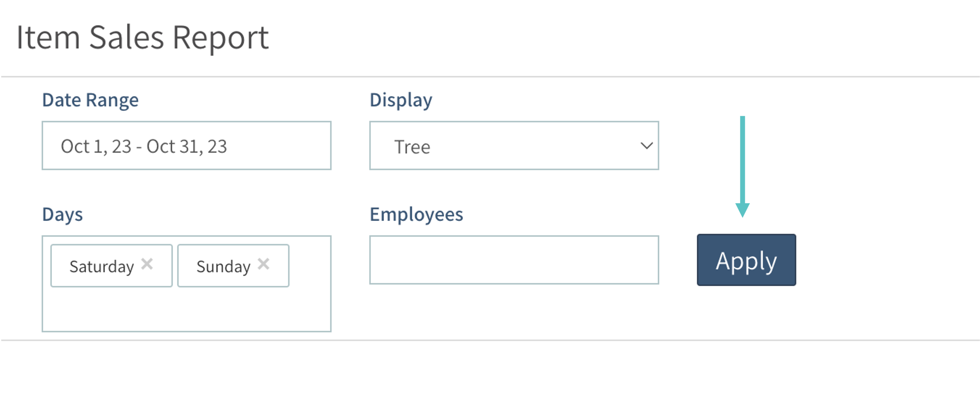The height and width of the screenshot is (404, 980).
Task: Click the Employees field label
Action: [416, 214]
